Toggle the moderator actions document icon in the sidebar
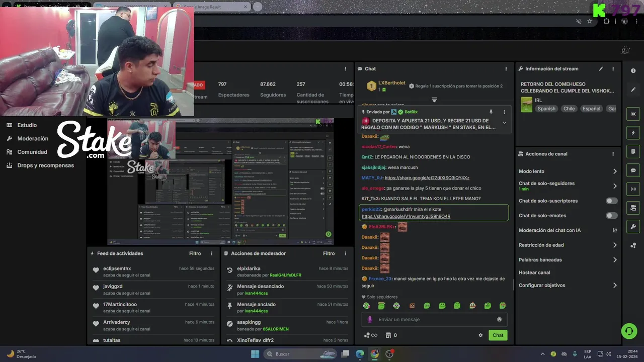Viewport: 644px width, 362px height. coord(633,151)
